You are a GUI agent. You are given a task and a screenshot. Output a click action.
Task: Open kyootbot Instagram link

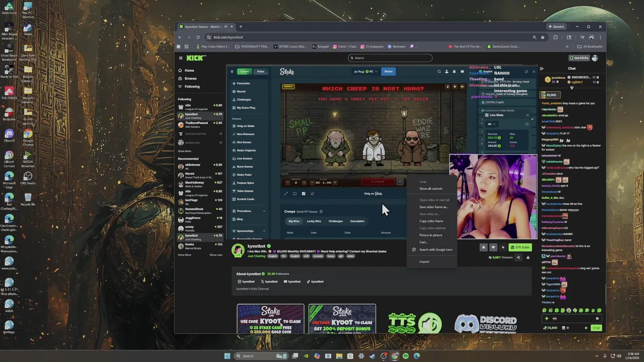coord(247,282)
